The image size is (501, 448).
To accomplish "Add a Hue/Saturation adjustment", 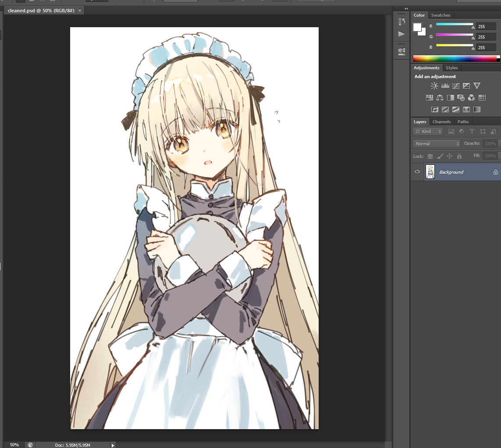I will [x=430, y=97].
